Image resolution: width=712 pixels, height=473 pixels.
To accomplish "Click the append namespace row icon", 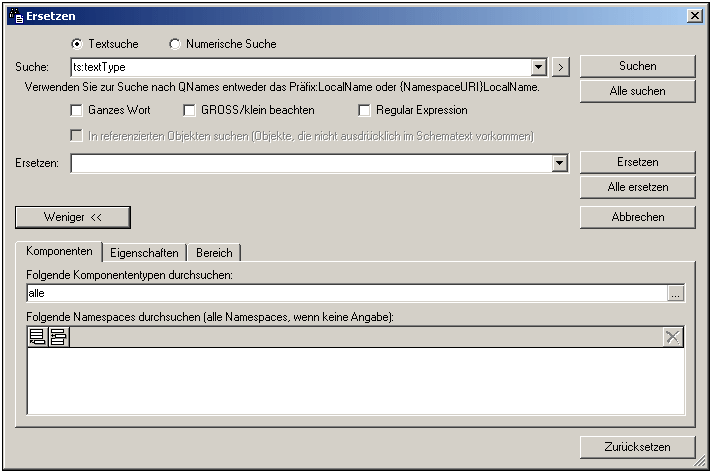I will click(x=37, y=337).
